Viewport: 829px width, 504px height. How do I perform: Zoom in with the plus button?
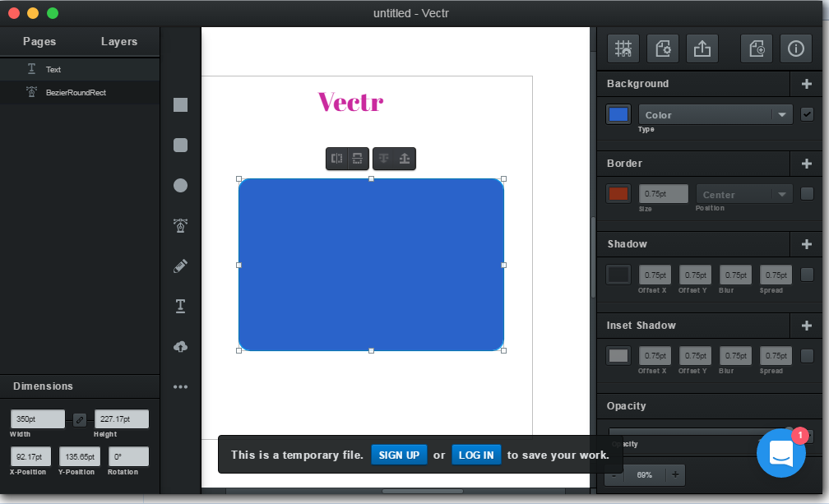click(x=675, y=474)
